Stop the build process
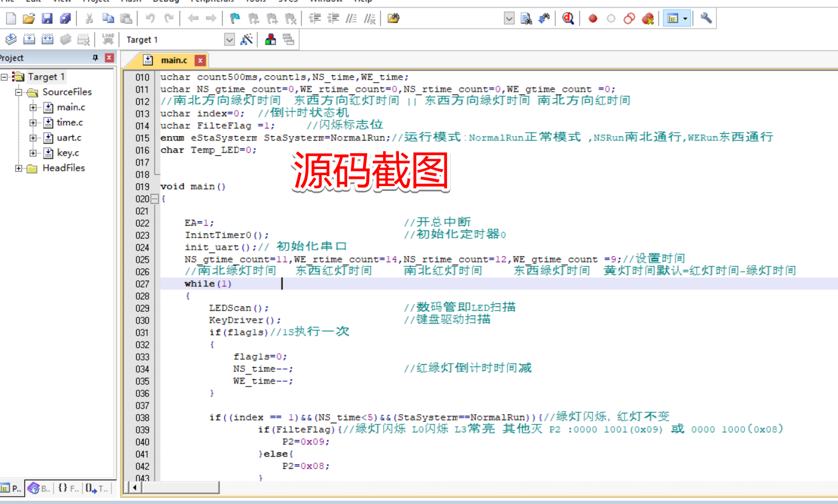Image resolution: width=838 pixels, height=504 pixels. coord(84,40)
